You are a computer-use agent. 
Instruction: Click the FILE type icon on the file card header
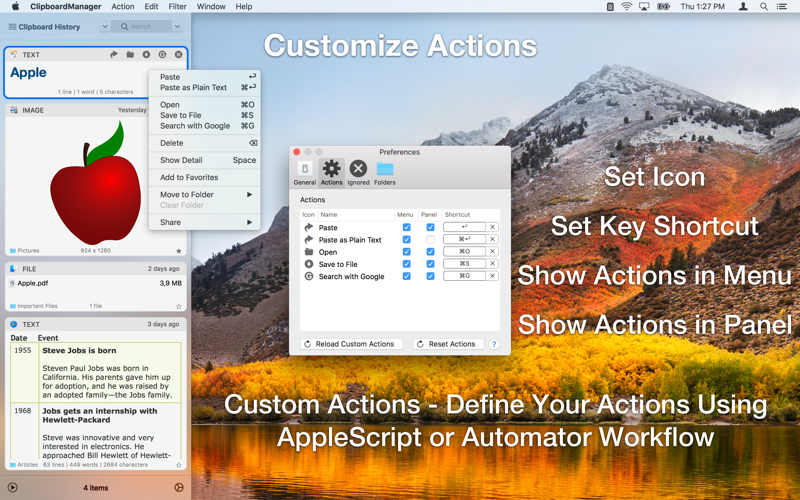coord(14,268)
